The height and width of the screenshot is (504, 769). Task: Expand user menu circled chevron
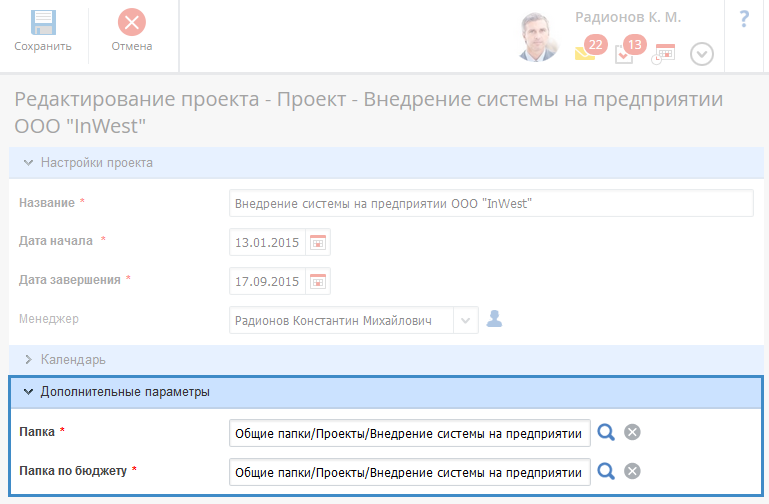[x=702, y=55]
